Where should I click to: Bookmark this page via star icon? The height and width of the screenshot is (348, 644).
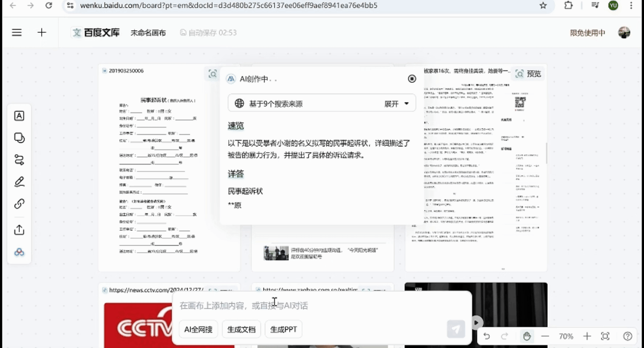pyautogui.click(x=543, y=6)
